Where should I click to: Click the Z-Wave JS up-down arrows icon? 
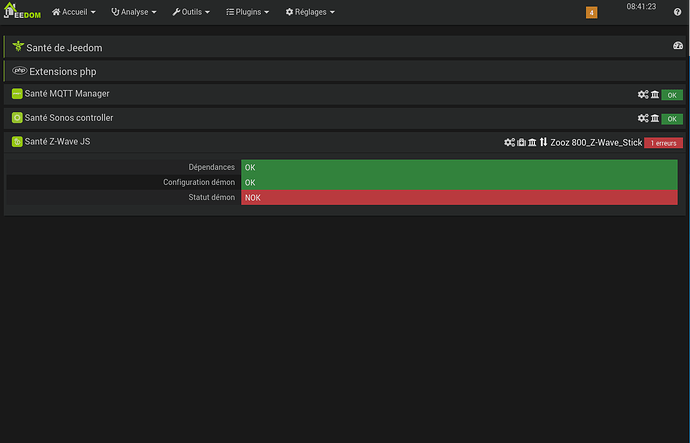(543, 142)
